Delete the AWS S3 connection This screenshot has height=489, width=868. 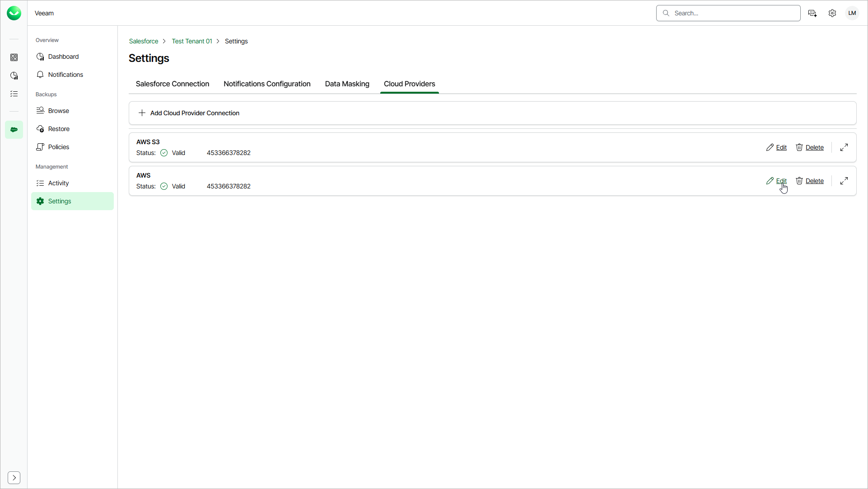810,147
